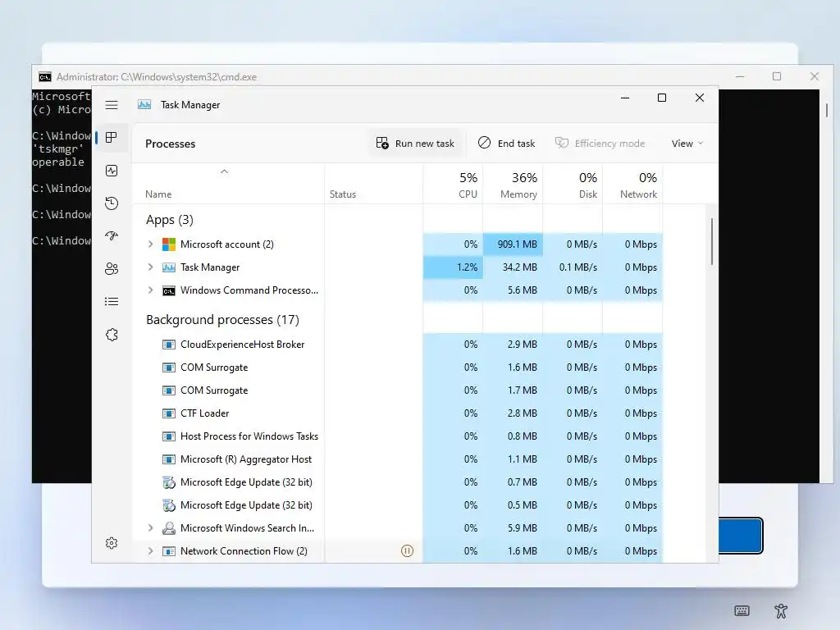The width and height of the screenshot is (840, 630).
Task: Click the Task Manager row icon
Action: [169, 267]
